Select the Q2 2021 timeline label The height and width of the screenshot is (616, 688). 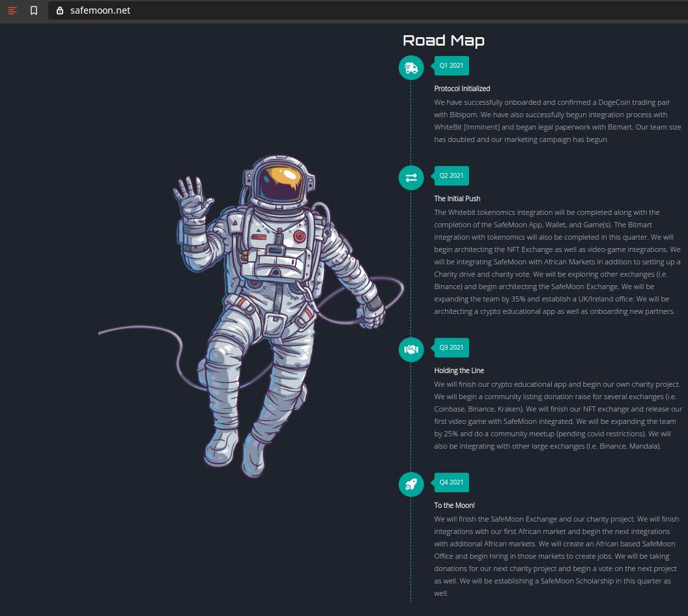[x=451, y=176]
